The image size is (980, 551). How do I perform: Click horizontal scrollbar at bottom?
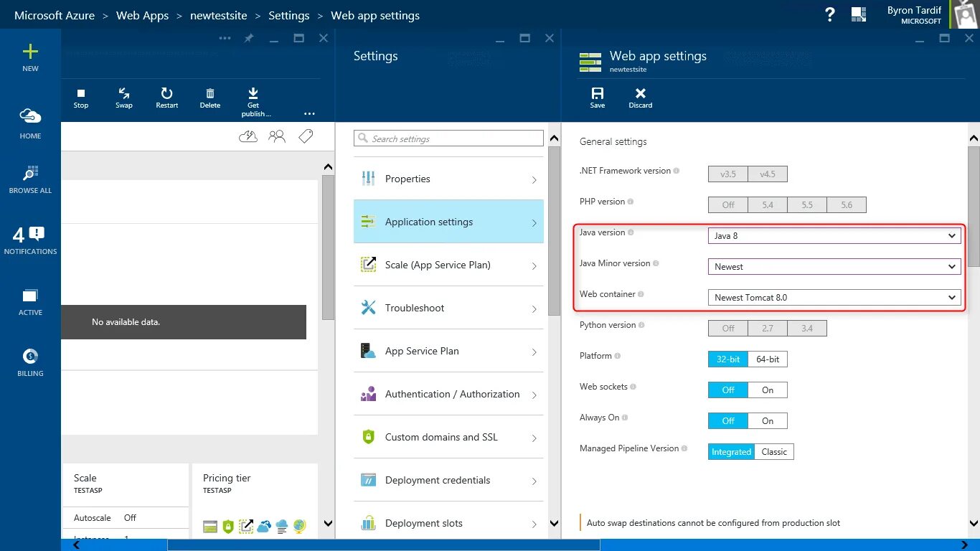coord(384,545)
